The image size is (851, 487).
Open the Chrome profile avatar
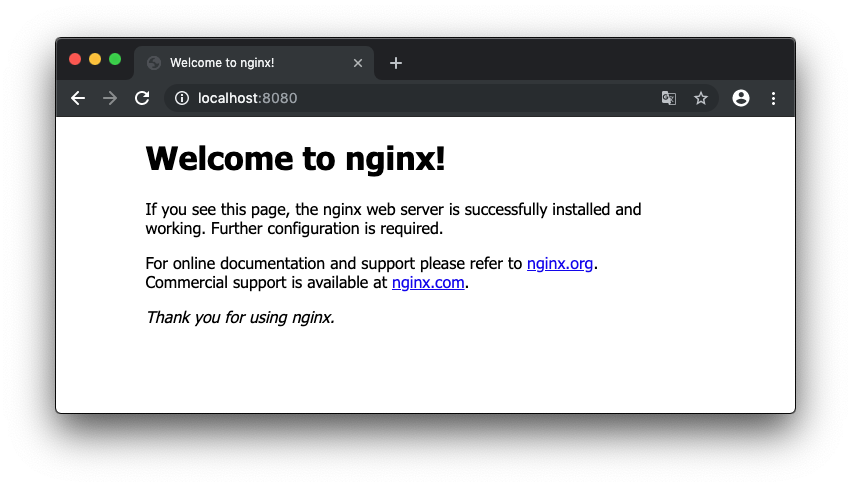pos(741,98)
